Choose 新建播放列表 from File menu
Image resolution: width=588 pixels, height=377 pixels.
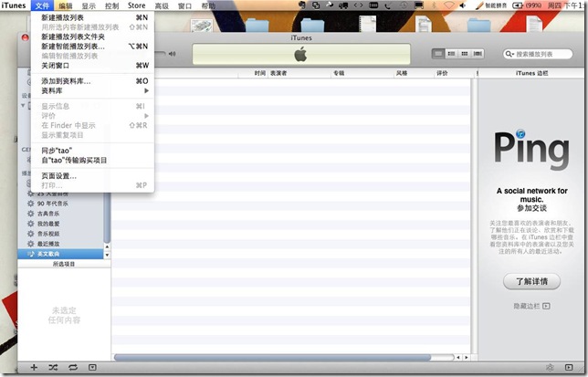coord(92,17)
